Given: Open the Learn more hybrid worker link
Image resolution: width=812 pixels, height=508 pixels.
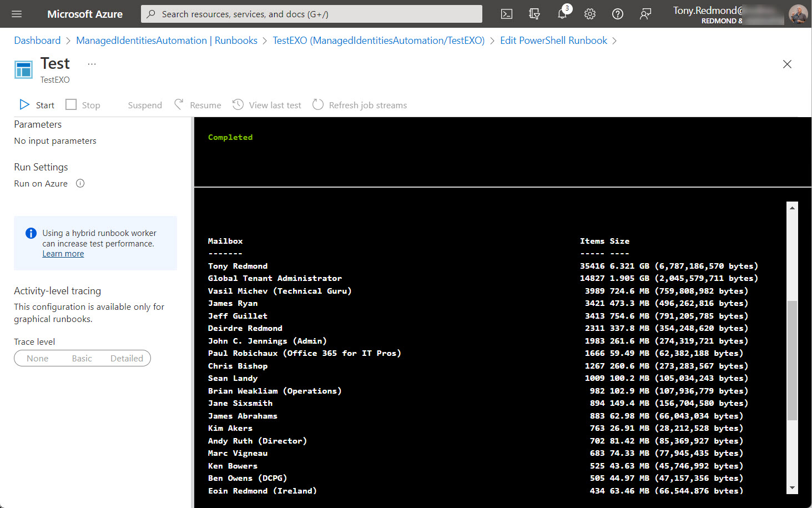Looking at the screenshot, I should click(63, 253).
